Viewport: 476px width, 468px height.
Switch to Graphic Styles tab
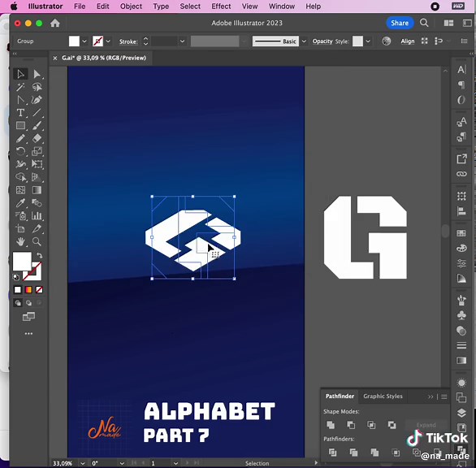[x=383, y=396]
